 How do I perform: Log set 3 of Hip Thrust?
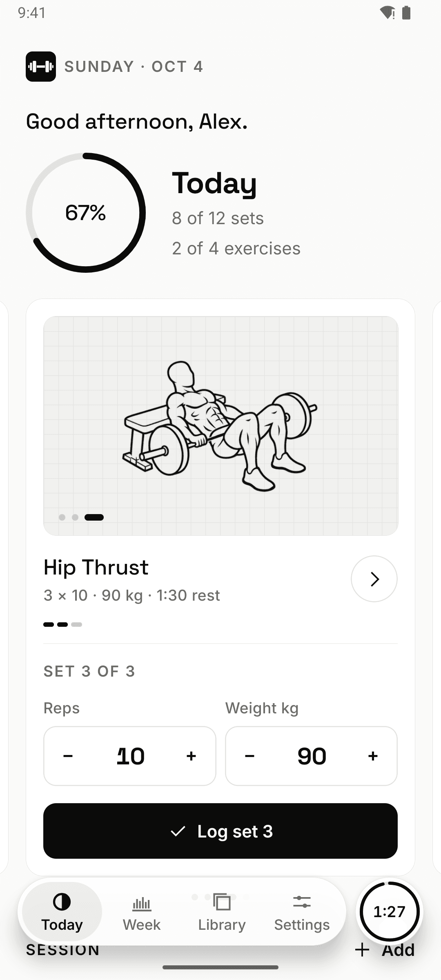[220, 831]
